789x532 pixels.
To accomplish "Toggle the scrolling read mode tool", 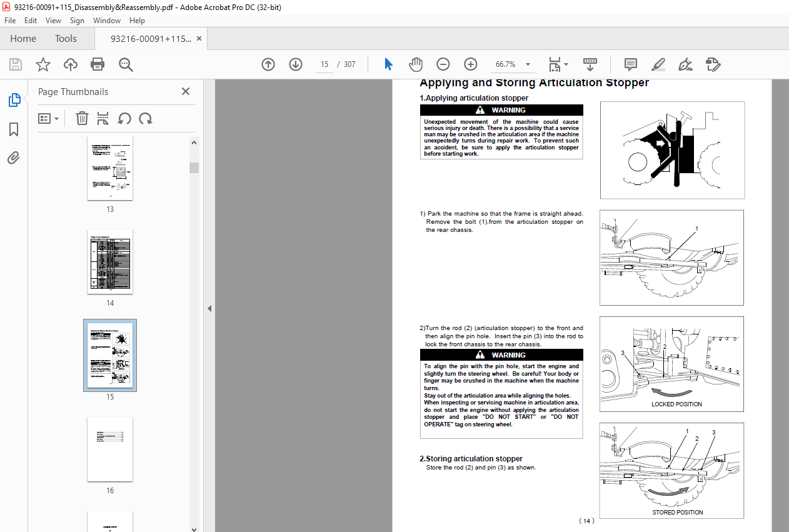I will (590, 64).
